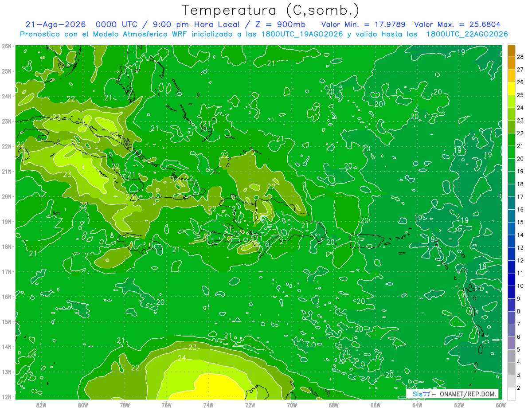Pick the bright yellow swatch between 25 and 26
This screenshot has height=411, width=532.
(511, 89)
